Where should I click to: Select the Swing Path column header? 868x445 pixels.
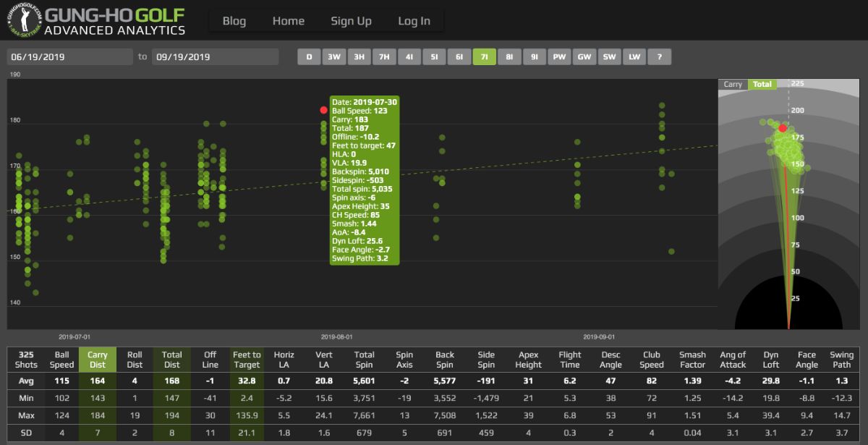(x=842, y=360)
